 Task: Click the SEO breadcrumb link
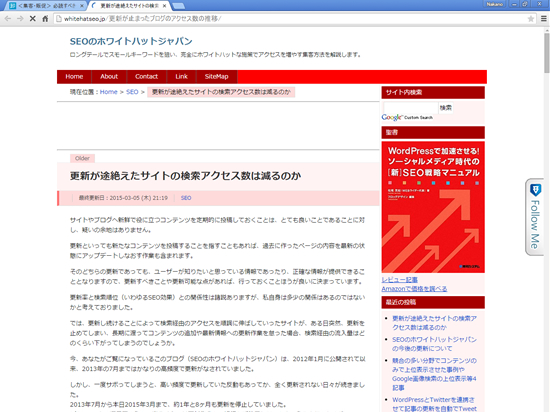tap(132, 92)
